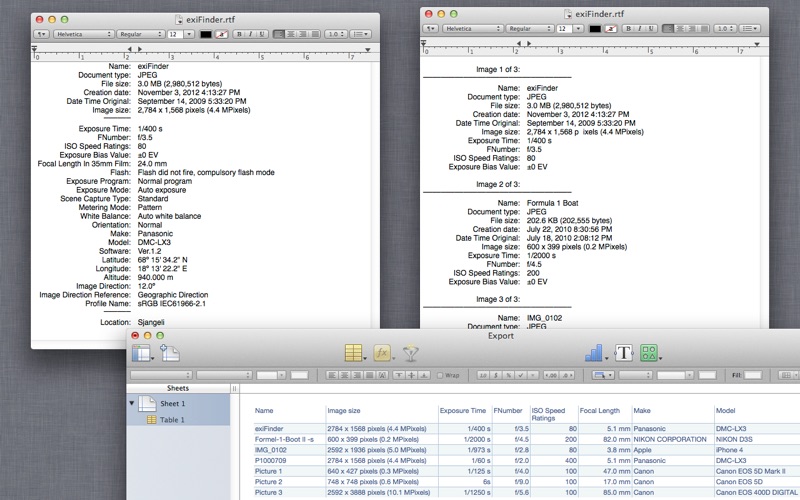The image size is (800, 500).
Task: Align cell text left in Numbers format bar
Action: click(x=332, y=375)
